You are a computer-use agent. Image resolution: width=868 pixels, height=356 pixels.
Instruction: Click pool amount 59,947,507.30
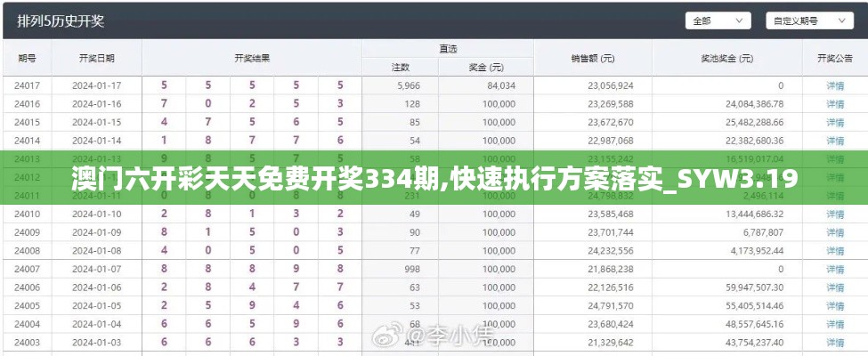click(x=755, y=287)
